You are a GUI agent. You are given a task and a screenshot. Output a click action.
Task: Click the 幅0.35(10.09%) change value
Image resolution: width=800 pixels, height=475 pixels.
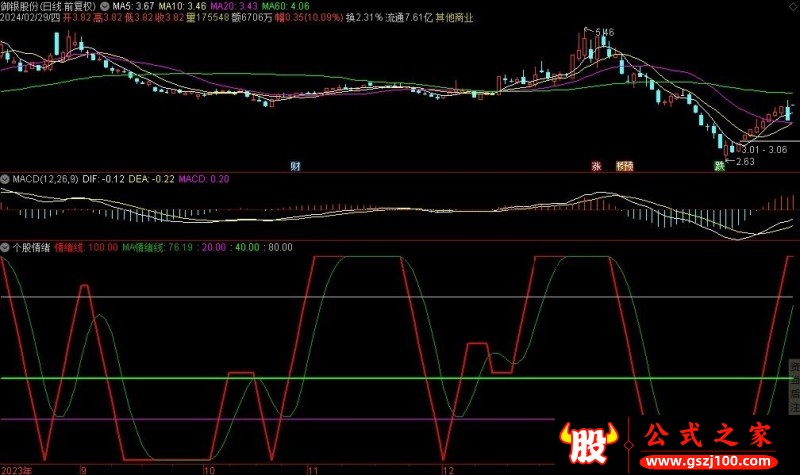coord(309,18)
